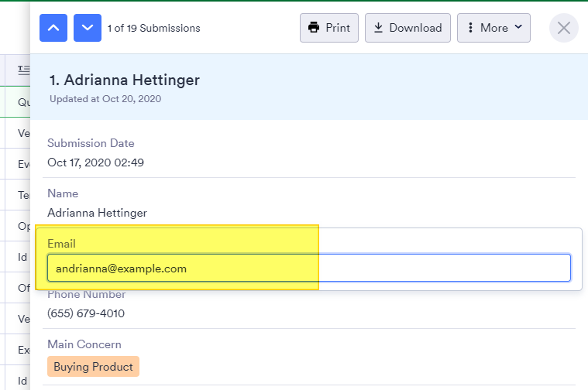Open the More options menu

point(493,28)
